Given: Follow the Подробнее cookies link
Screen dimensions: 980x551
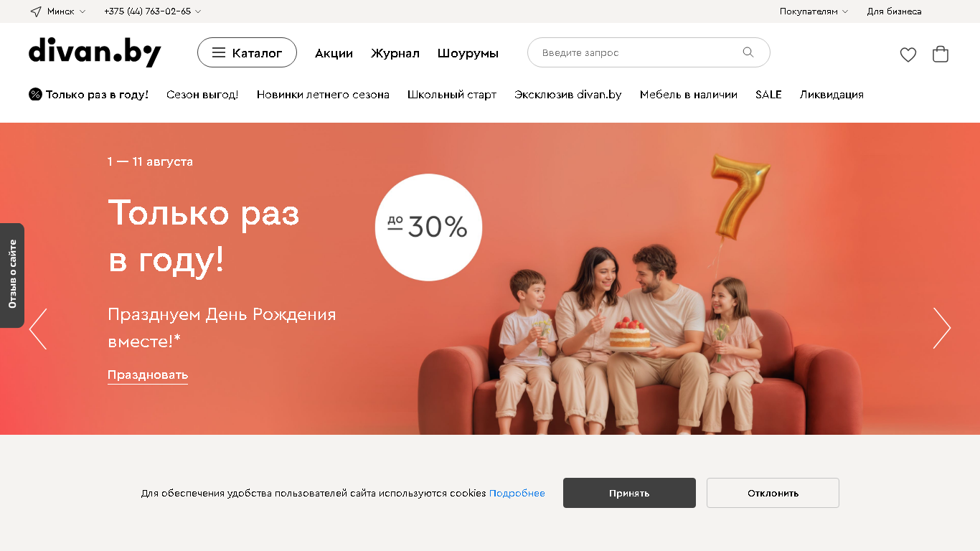Looking at the screenshot, I should click(517, 493).
